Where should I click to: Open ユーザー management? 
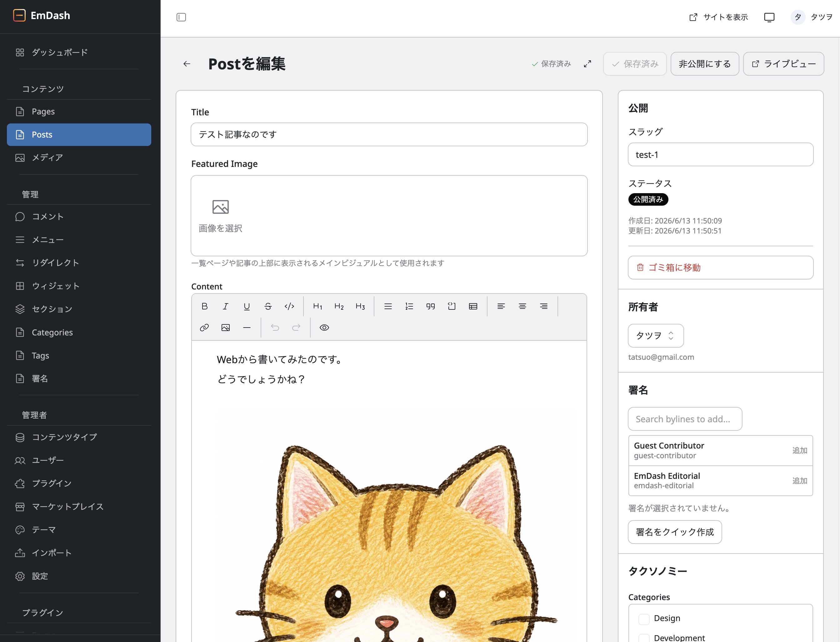(79, 460)
